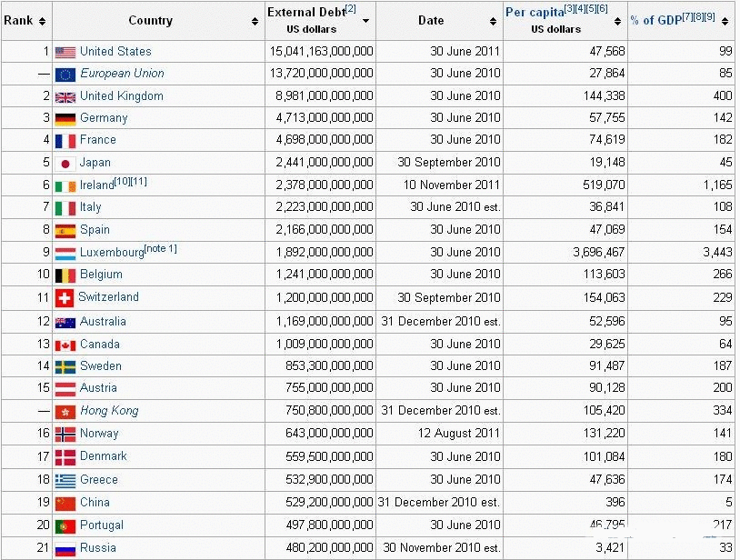The width and height of the screenshot is (740, 560).
Task: Follow the Switzerland country link
Action: [108, 297]
